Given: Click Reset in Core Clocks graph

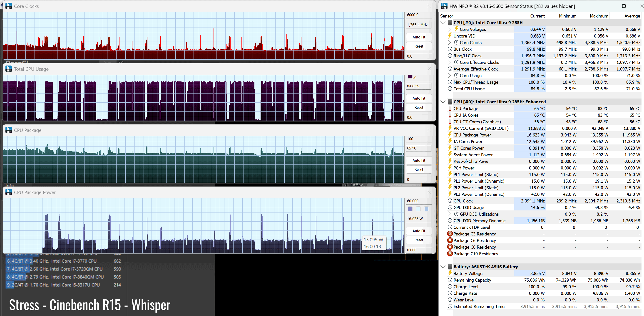Looking at the screenshot, I should (419, 46).
